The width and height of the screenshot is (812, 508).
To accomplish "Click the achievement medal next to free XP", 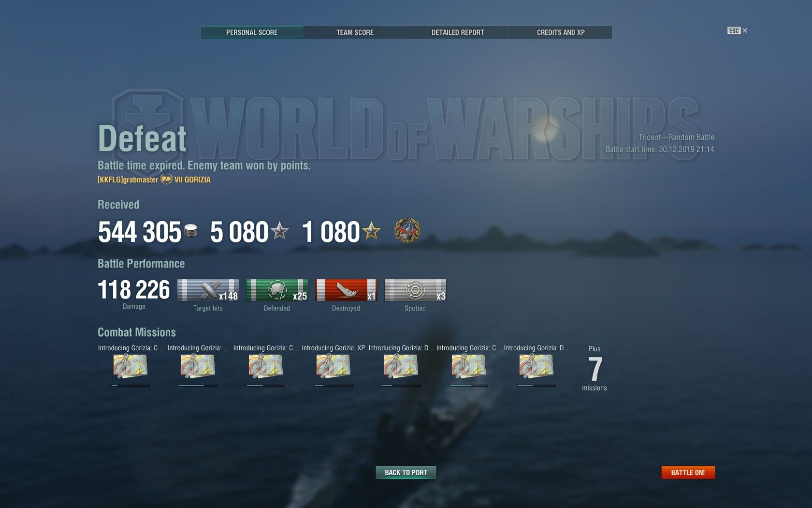I will pos(407,231).
